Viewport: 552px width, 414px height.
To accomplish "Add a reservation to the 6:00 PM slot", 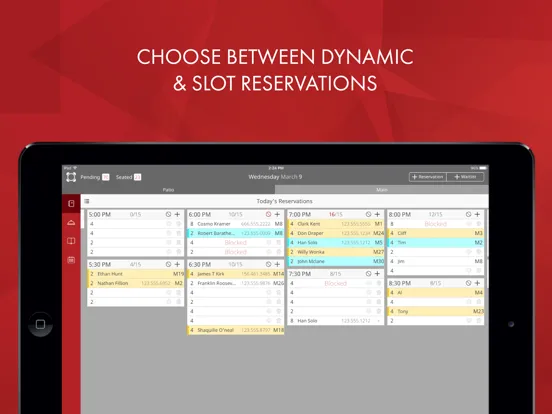I will (x=277, y=214).
